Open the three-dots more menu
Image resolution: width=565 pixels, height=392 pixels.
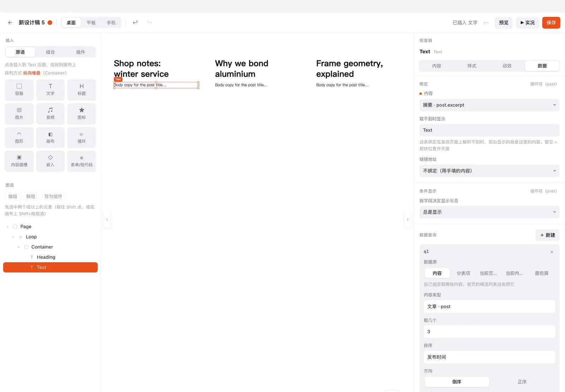click(486, 23)
